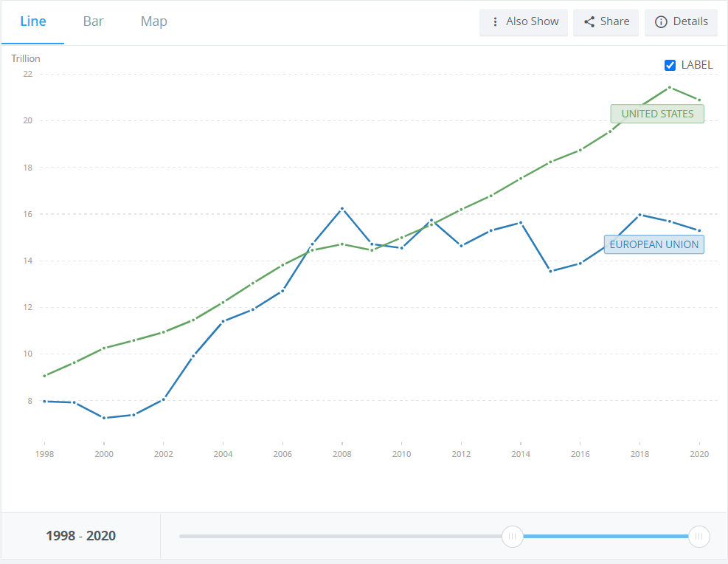This screenshot has width=728, height=564.
Task: Uncheck the LABEL checkbox
Action: [x=670, y=65]
